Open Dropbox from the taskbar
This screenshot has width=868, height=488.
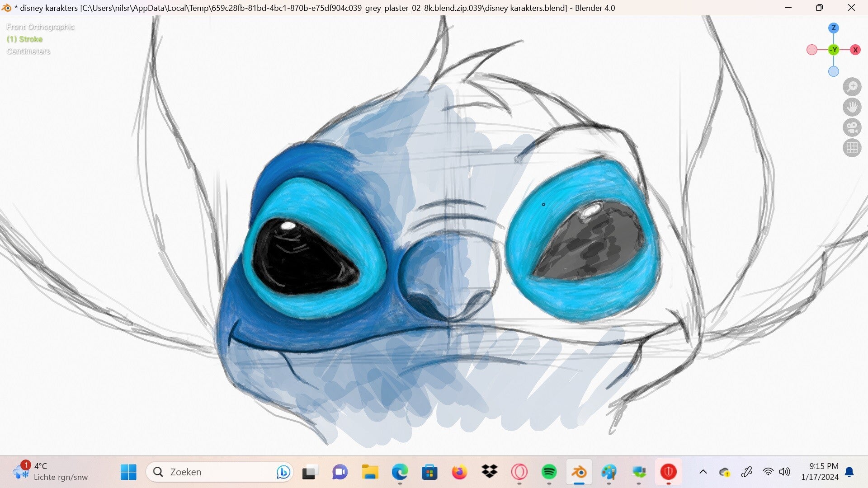(x=489, y=472)
